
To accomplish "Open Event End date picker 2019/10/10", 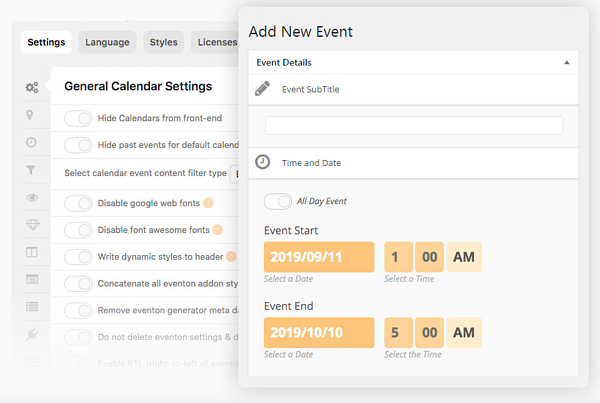I will pyautogui.click(x=319, y=332).
